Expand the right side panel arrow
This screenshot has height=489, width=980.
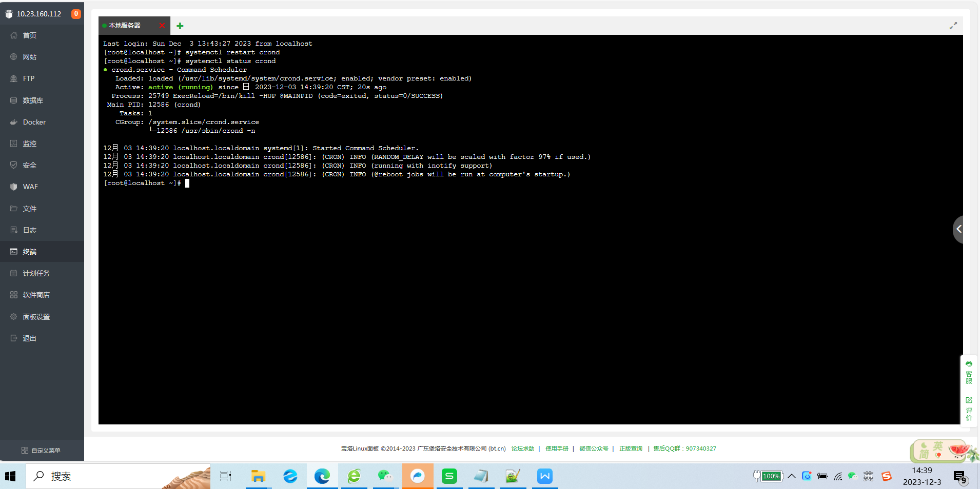click(958, 229)
